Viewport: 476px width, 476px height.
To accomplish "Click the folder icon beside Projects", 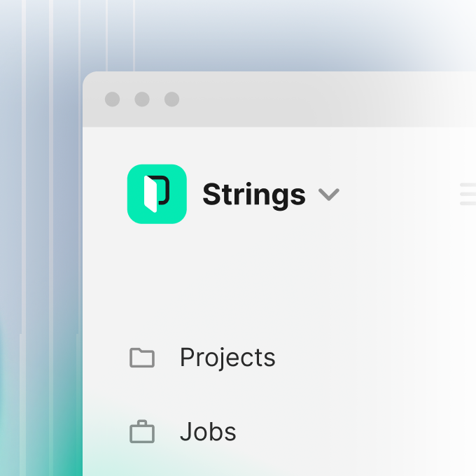I will point(142,358).
